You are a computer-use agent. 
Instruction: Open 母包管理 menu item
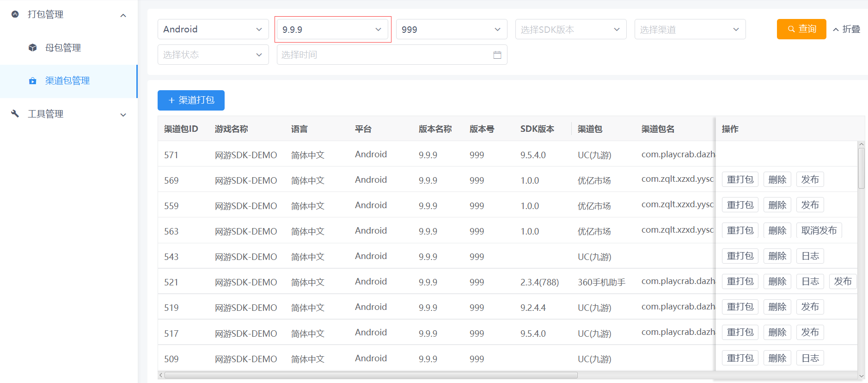tap(63, 48)
